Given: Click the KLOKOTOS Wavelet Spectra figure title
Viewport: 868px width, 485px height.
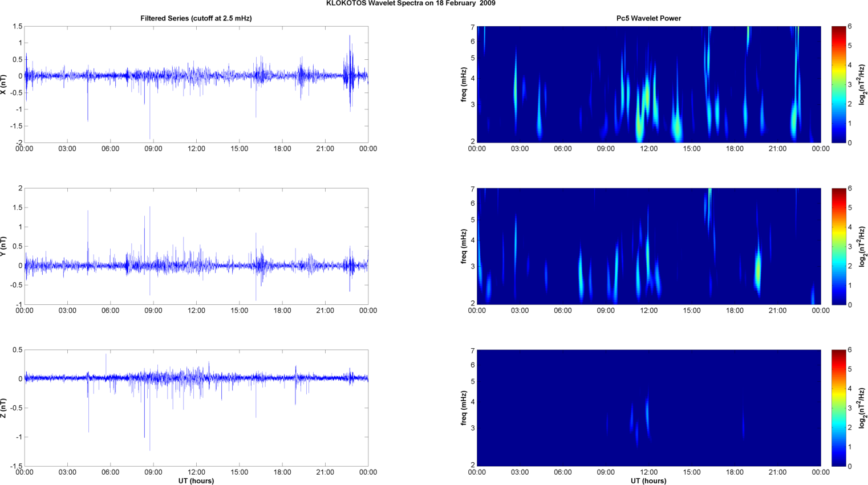Looking at the screenshot, I should (411, 3).
